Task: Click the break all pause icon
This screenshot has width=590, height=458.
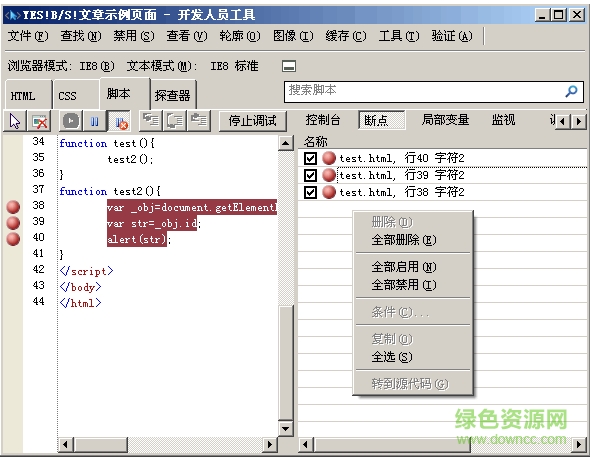Action: click(94, 121)
